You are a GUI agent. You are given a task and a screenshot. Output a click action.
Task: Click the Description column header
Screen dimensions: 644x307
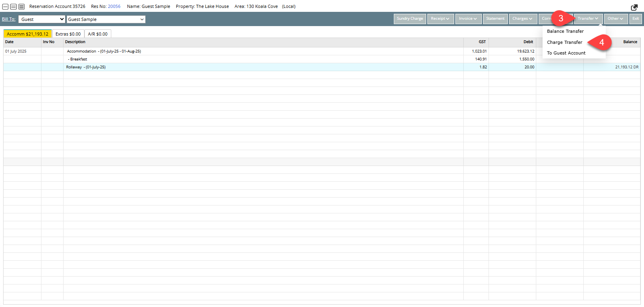(263, 42)
